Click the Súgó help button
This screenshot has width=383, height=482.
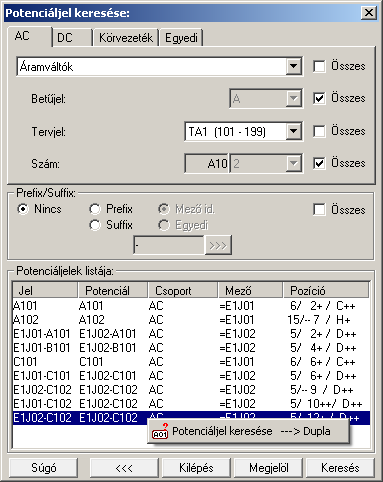[x=44, y=468]
